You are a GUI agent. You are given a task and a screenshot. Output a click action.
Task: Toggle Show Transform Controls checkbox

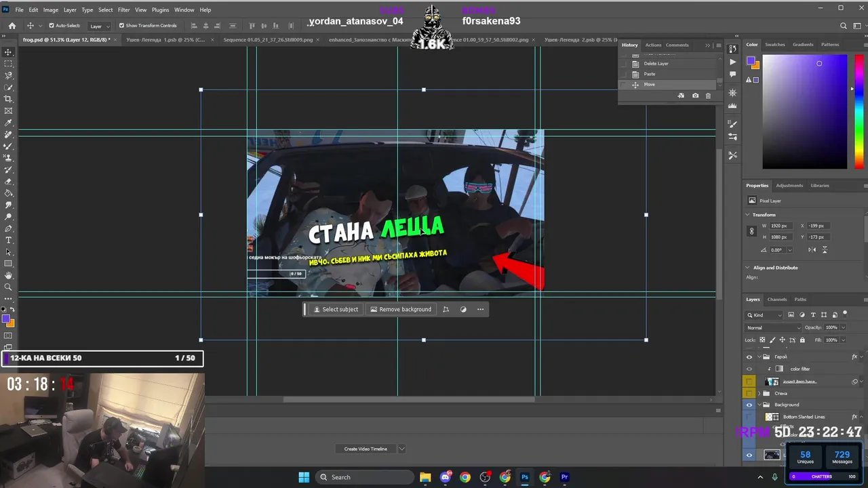[x=121, y=26]
